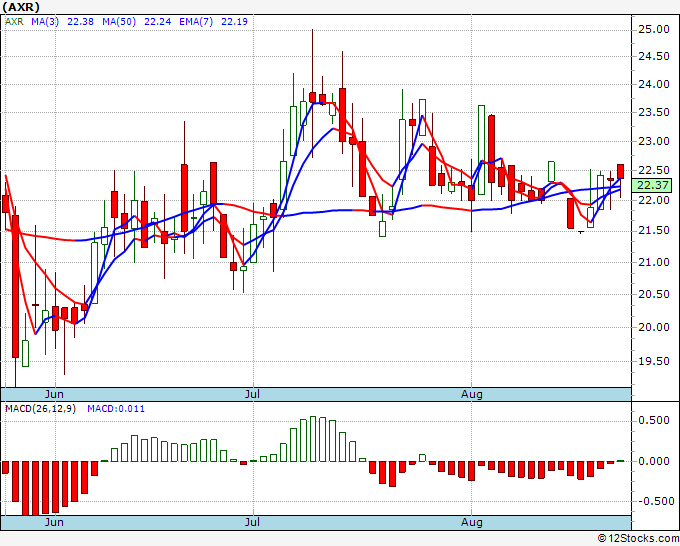Click Jun on the MACD timeline

pyautogui.click(x=54, y=522)
